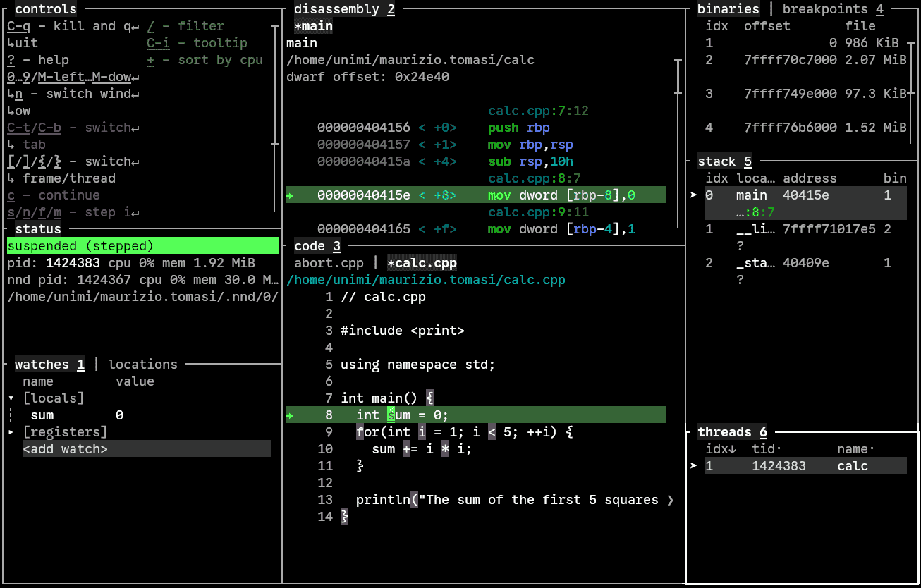Click the current-line arrow in disassembly

coord(290,195)
